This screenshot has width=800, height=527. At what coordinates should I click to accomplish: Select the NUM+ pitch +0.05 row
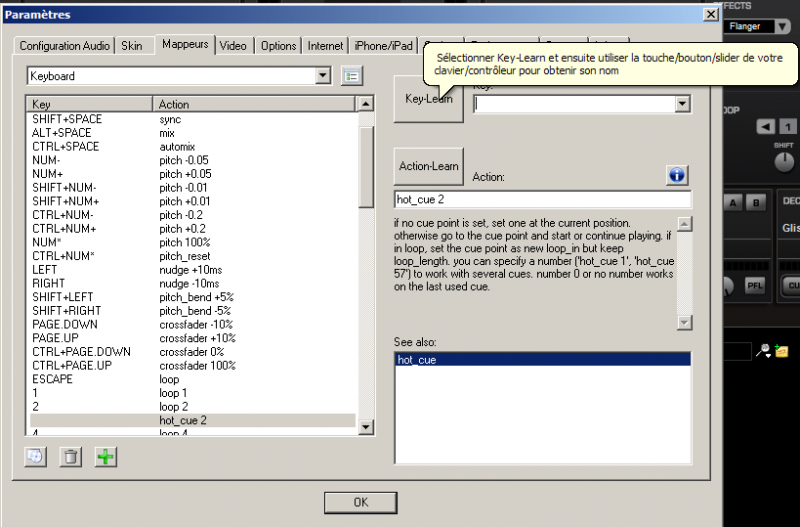point(192,174)
